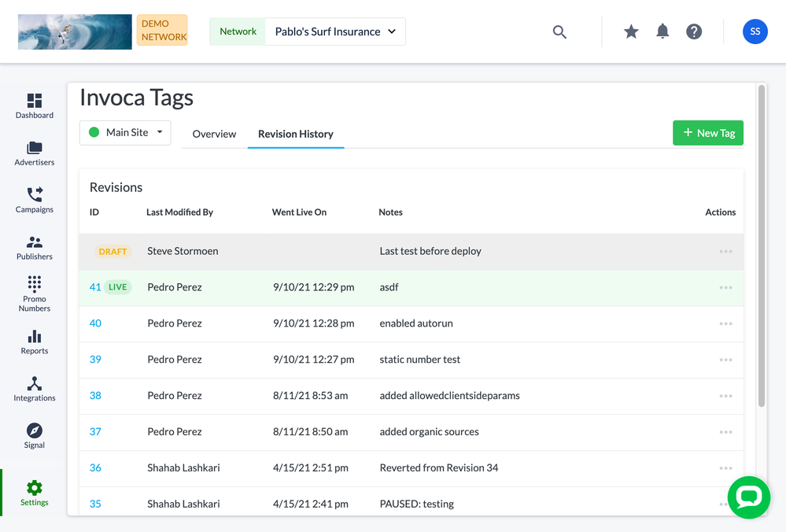
Task: Open actions menu for revision 38
Action: pos(726,396)
